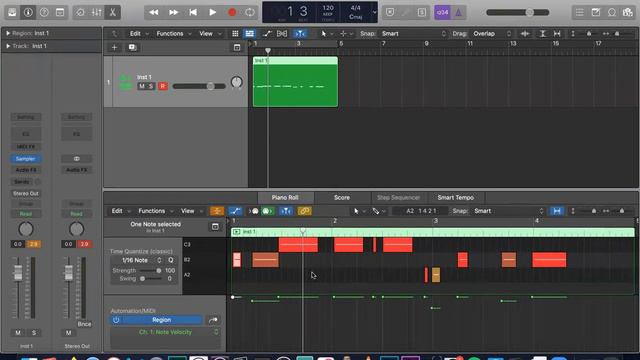The image size is (640, 360).
Task: Open Tracks area Snap Smart dropdown
Action: point(412,33)
